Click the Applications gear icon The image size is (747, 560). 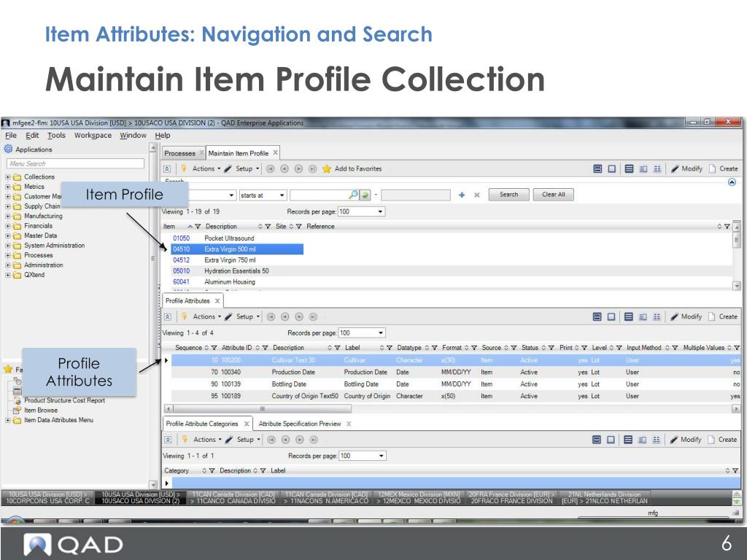point(8,149)
